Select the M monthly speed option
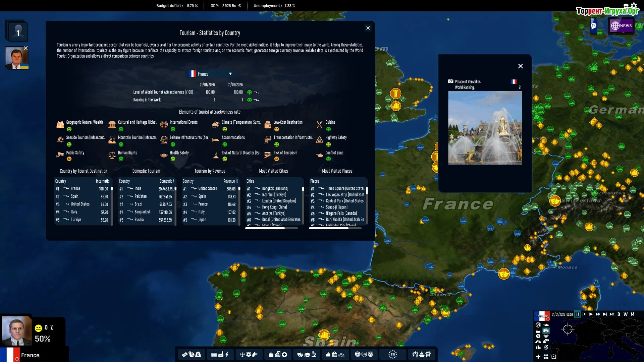Screen dimensions: 644x362 tap(632, 314)
